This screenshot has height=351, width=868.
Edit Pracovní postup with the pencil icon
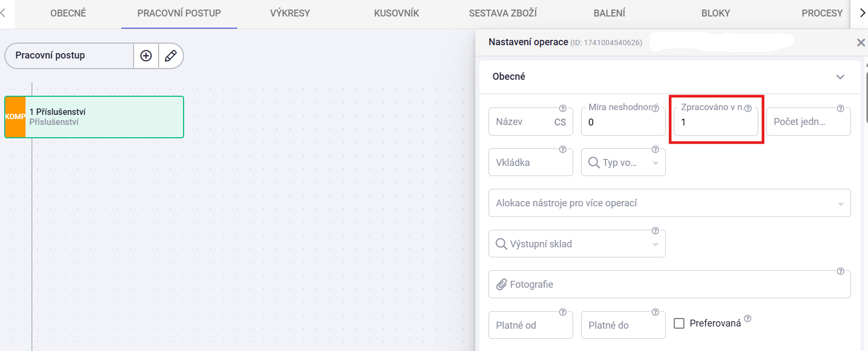pos(171,56)
